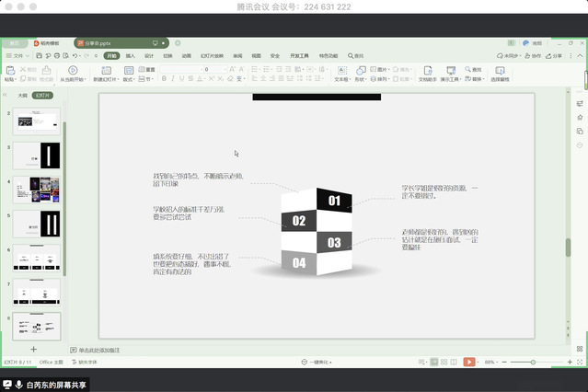Viewport: 588px width, 392px height.
Task: Click the 选择窗格 selection pane icon
Action: pos(500,69)
